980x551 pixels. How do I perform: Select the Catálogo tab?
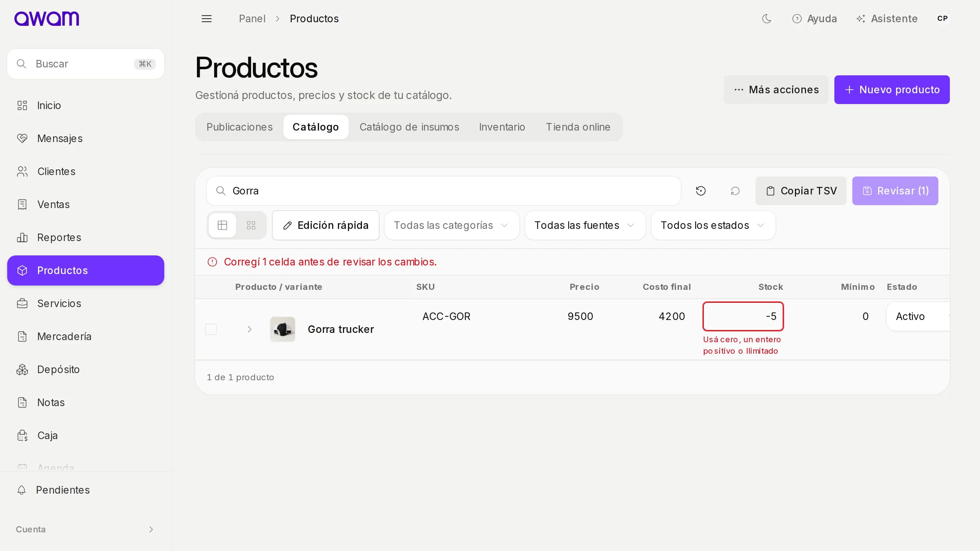(x=316, y=127)
